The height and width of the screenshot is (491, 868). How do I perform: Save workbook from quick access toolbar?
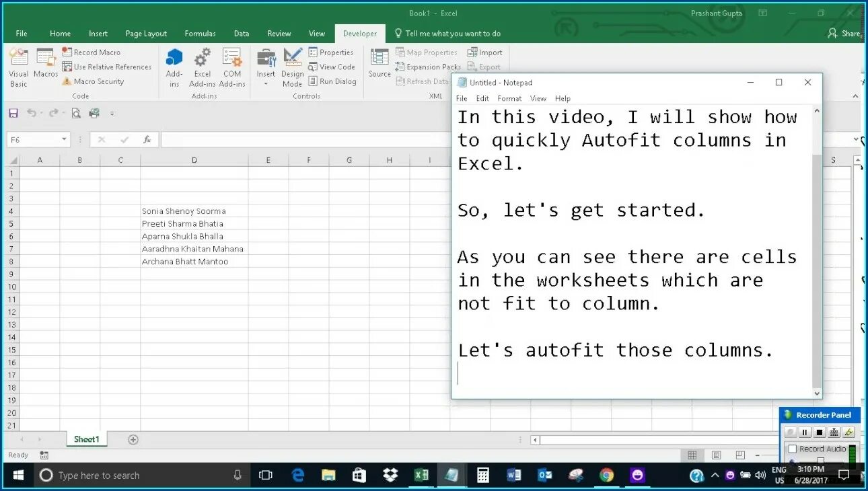(13, 113)
